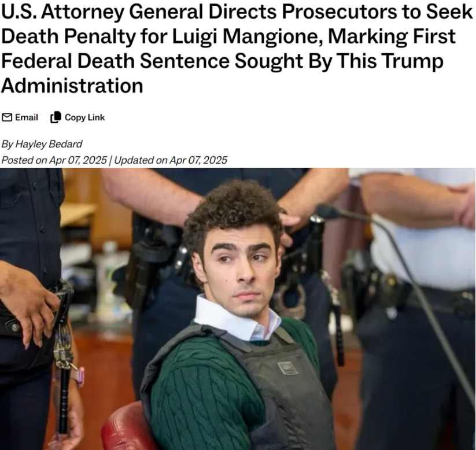The height and width of the screenshot is (450, 476).
Task: Click "Luigi Mangione" in the headline
Action: tap(248, 36)
